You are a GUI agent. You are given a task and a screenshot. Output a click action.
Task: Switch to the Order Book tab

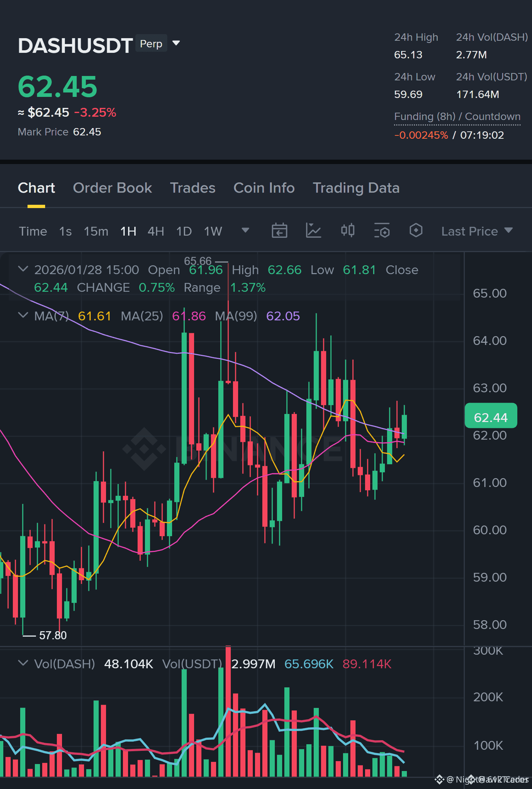112,188
